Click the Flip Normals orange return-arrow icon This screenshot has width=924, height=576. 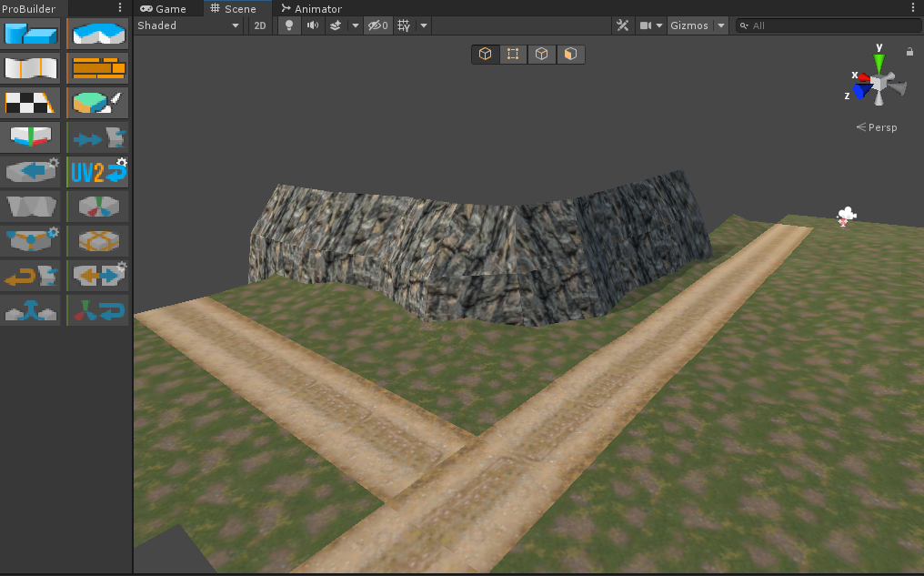point(31,276)
